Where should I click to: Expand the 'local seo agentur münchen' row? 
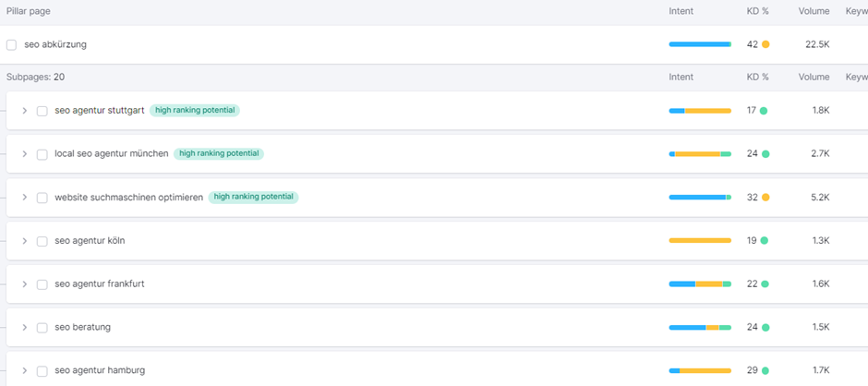click(x=25, y=154)
